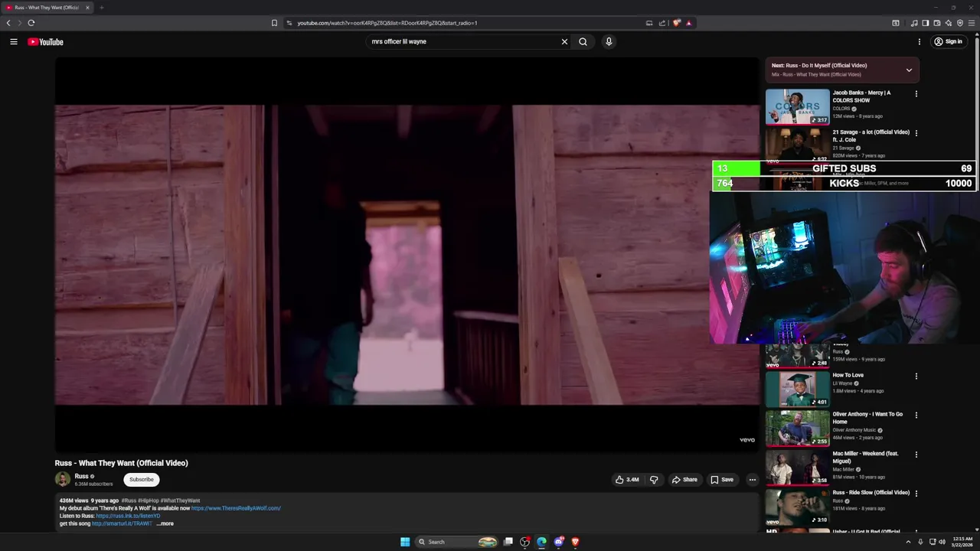Click the vevo watermark in the player
Viewport: 980px width, 551px height.
point(747,440)
